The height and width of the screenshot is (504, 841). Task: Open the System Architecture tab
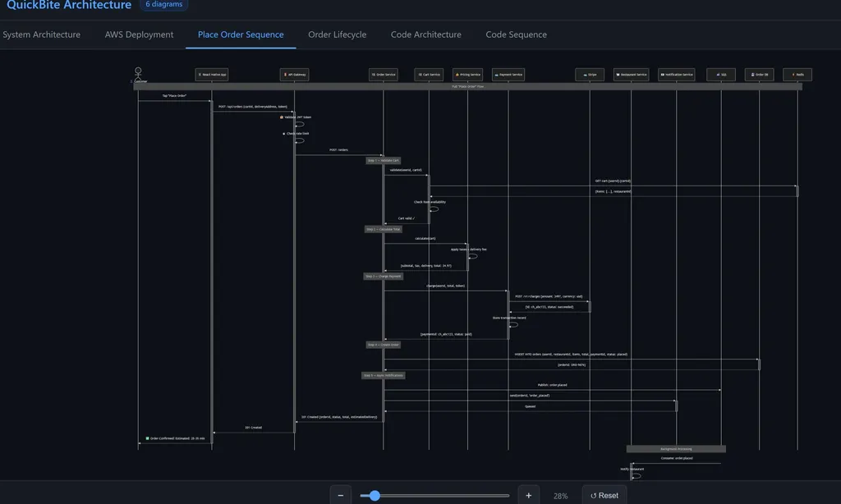[41, 34]
